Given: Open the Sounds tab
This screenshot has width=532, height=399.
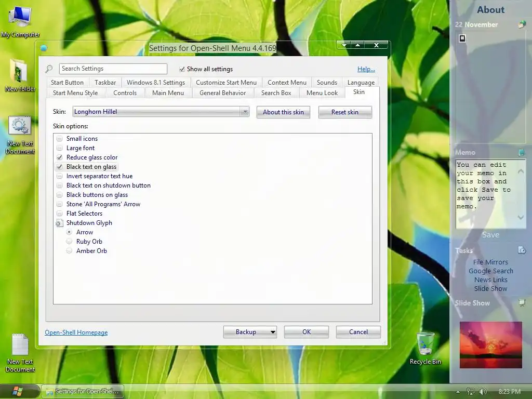Looking at the screenshot, I should (327, 83).
